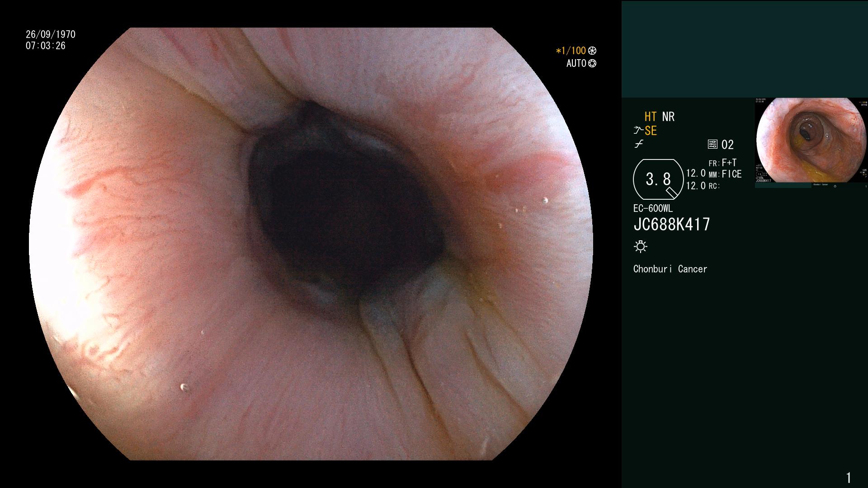Click the time 07:03:26
This screenshot has height=488, width=868.
pyautogui.click(x=46, y=46)
